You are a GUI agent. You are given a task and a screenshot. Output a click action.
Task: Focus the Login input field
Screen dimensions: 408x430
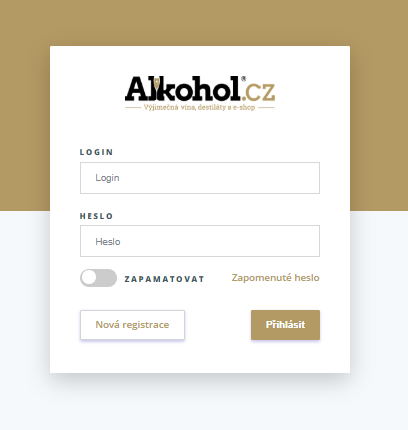[200, 178]
